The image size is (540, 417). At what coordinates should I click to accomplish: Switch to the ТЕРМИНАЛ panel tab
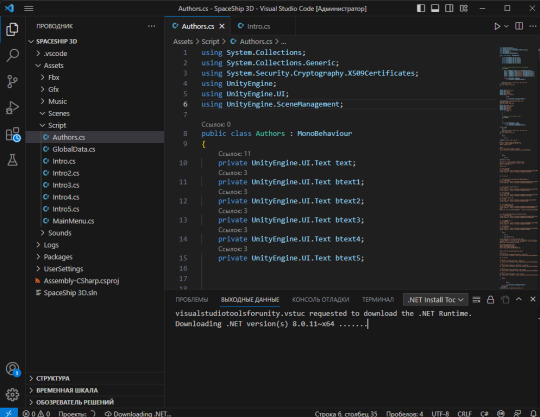pyautogui.click(x=378, y=300)
